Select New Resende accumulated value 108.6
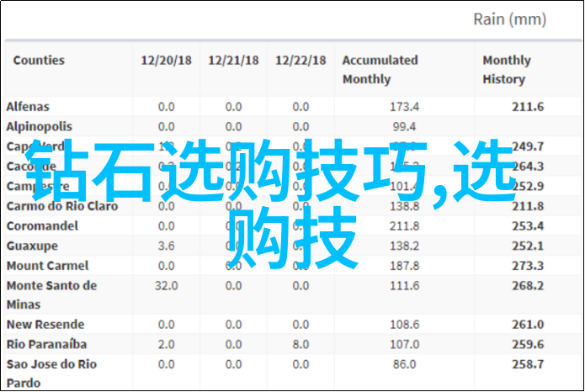The height and width of the screenshot is (392, 585). tap(404, 325)
